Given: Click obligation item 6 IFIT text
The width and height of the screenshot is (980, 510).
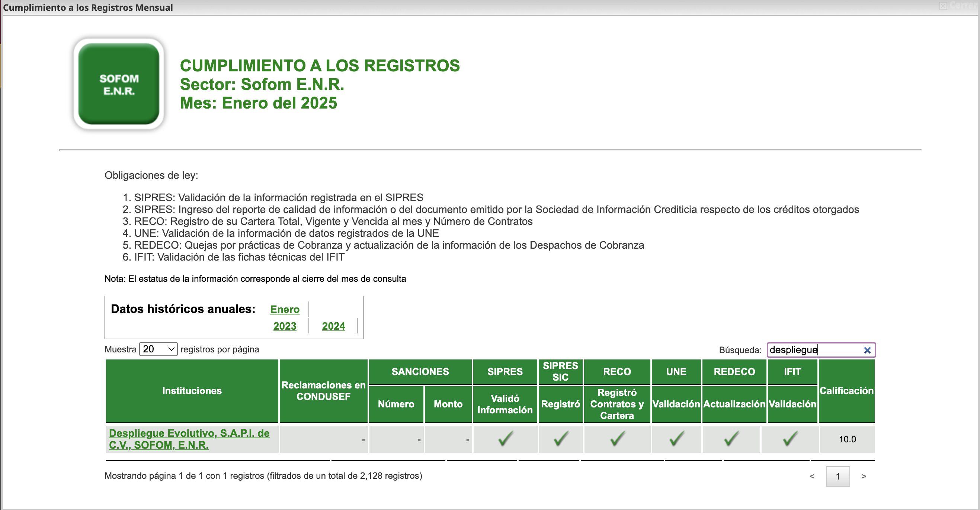Looking at the screenshot, I should pos(239,257).
